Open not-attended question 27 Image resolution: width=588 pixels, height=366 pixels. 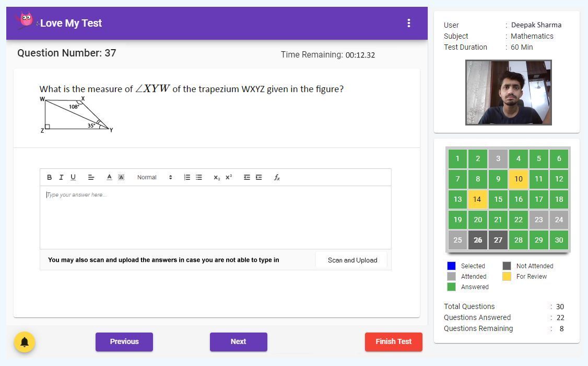tap(498, 240)
